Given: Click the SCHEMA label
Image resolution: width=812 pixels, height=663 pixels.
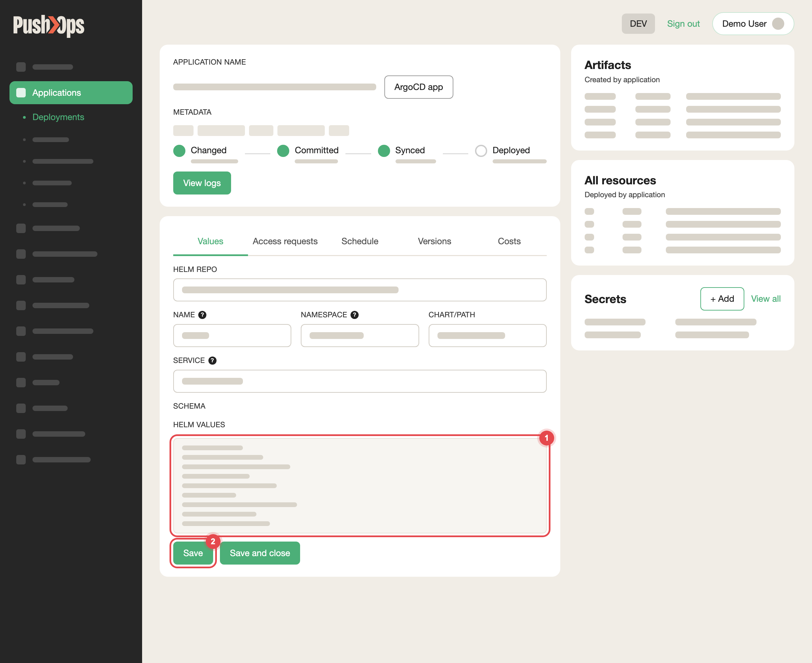Looking at the screenshot, I should pyautogui.click(x=189, y=406).
